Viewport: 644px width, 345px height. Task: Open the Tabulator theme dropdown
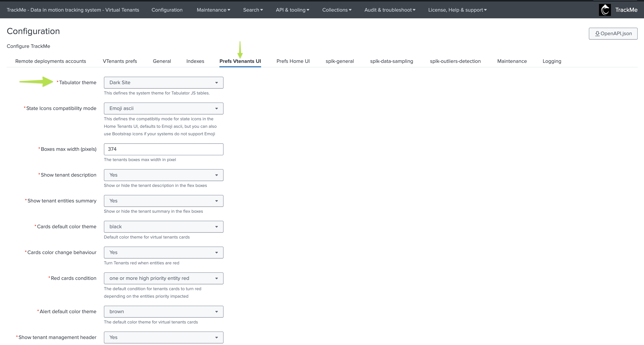coord(164,83)
